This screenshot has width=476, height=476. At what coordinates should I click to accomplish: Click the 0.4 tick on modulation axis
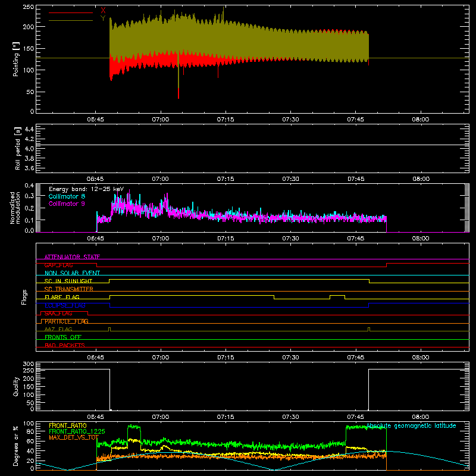point(29,186)
